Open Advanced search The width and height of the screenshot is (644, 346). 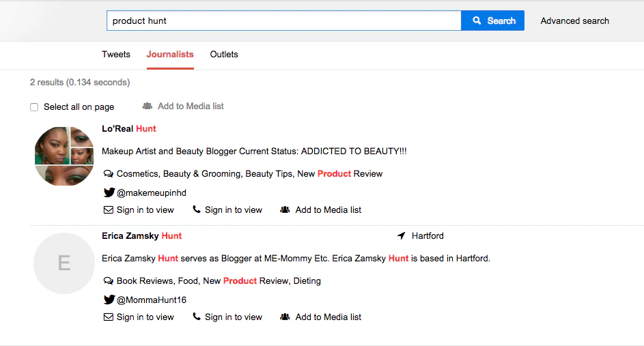pyautogui.click(x=574, y=20)
